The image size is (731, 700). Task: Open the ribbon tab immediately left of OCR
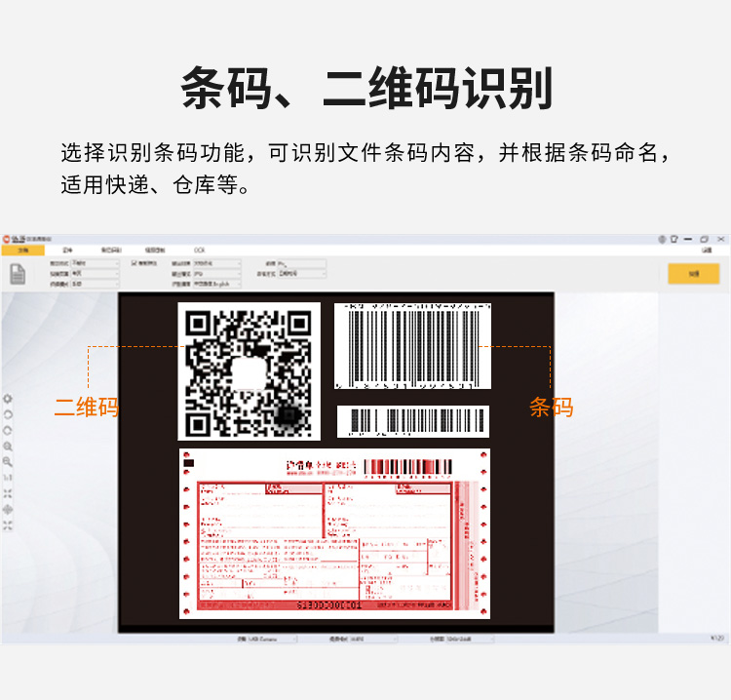point(155,251)
